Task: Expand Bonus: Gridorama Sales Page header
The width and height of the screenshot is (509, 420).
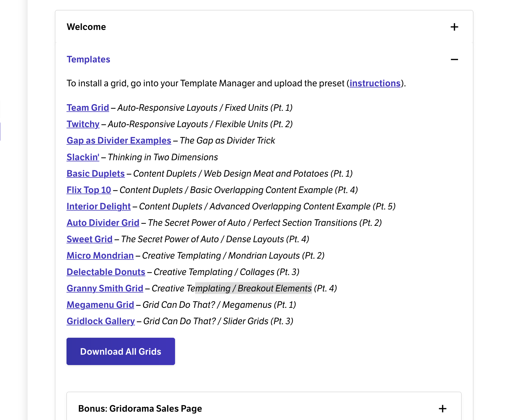Action: 264,408
